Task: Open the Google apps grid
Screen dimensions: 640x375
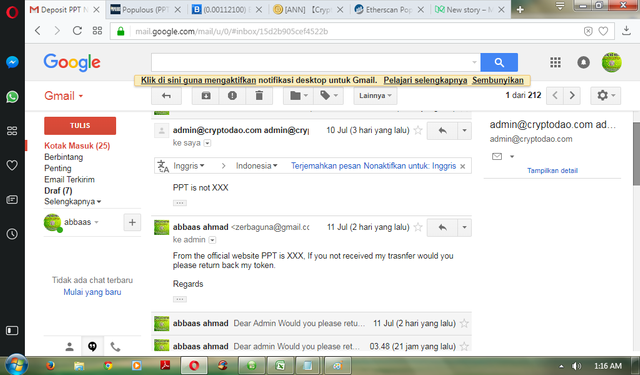Action: click(x=555, y=62)
